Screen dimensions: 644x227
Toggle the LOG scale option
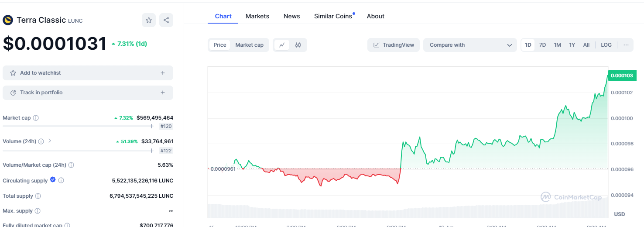click(x=606, y=45)
